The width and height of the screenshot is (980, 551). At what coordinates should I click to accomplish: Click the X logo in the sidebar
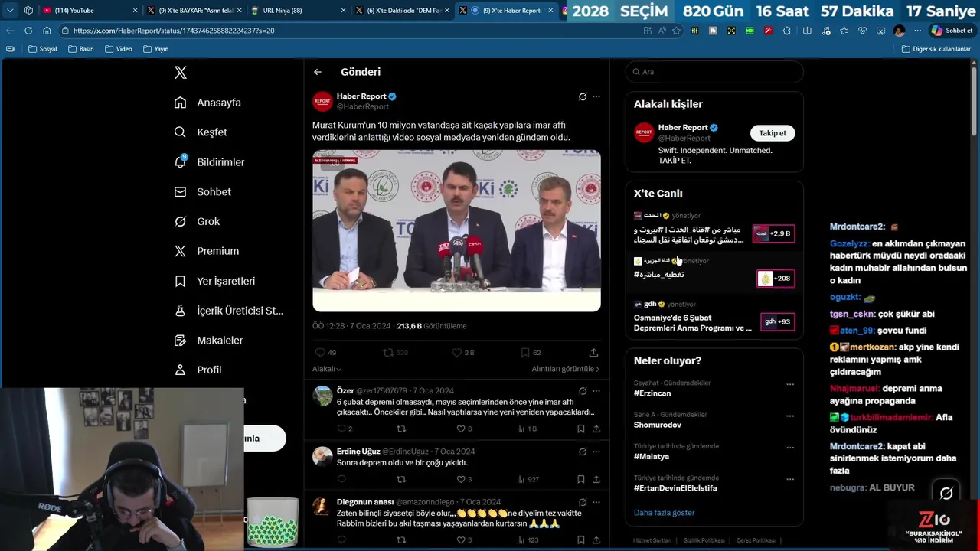point(181,73)
